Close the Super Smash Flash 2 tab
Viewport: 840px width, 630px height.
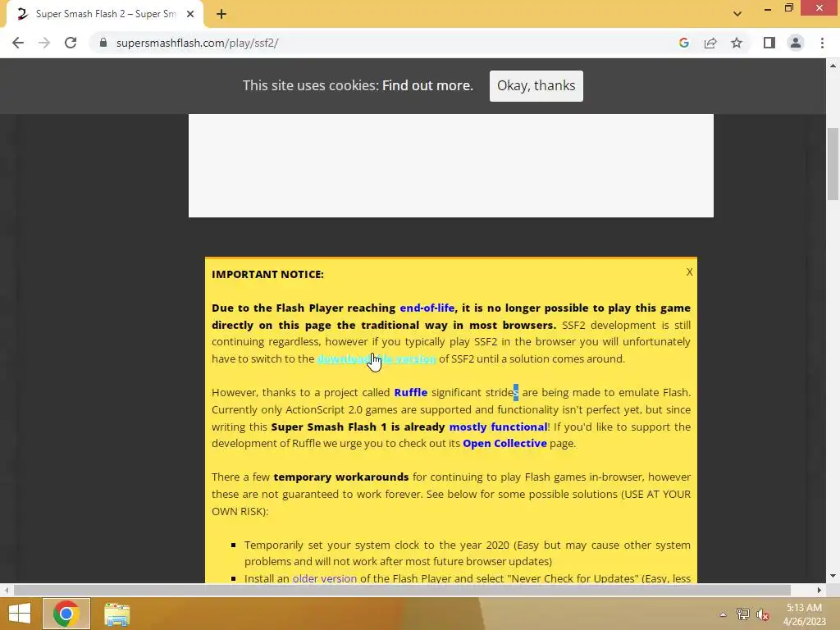pos(190,14)
